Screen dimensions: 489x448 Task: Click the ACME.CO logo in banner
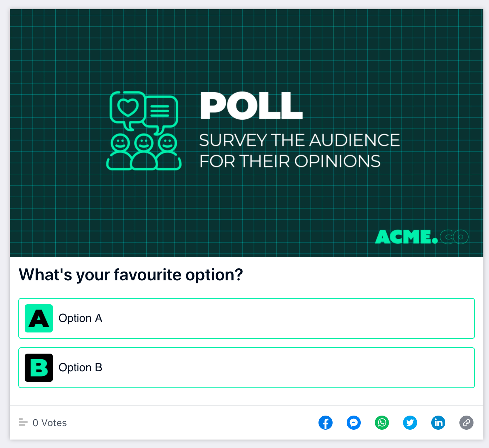click(422, 237)
